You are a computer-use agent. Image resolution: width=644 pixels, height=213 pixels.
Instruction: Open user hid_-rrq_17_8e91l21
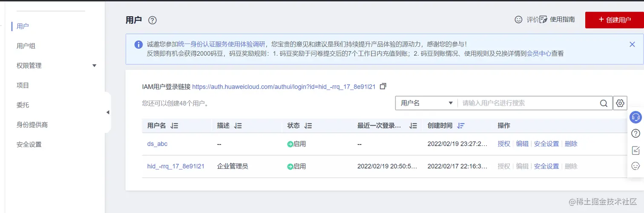[x=176, y=166]
